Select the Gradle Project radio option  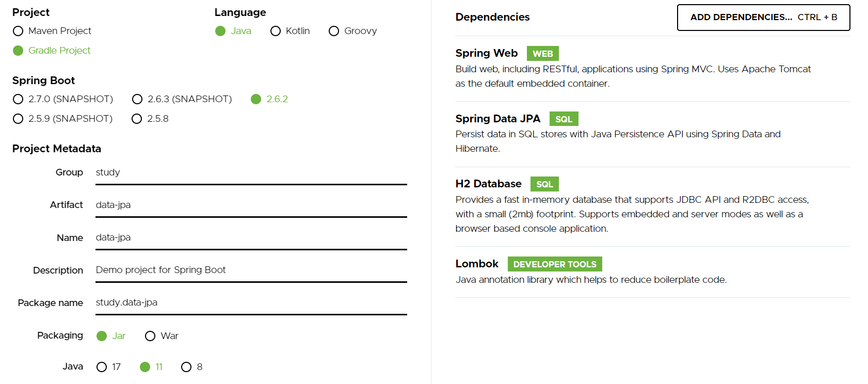pyautogui.click(x=52, y=51)
